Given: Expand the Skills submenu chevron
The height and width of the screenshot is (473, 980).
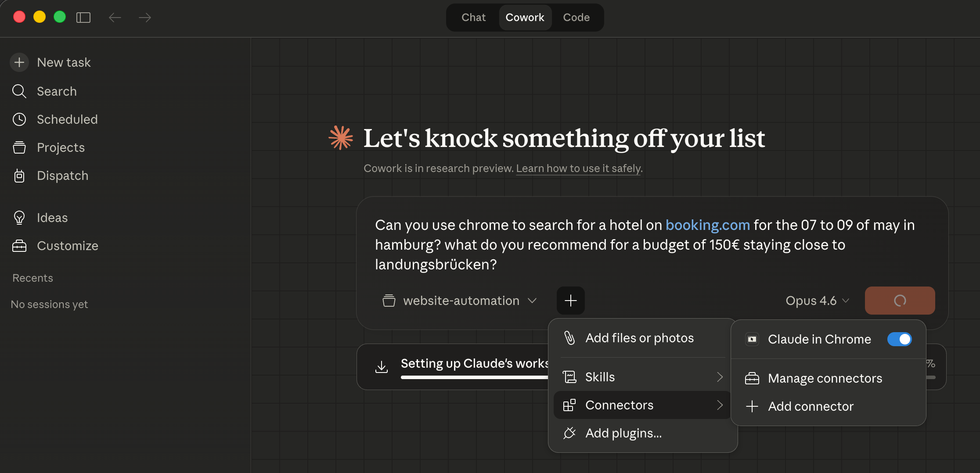Looking at the screenshot, I should coord(720,377).
